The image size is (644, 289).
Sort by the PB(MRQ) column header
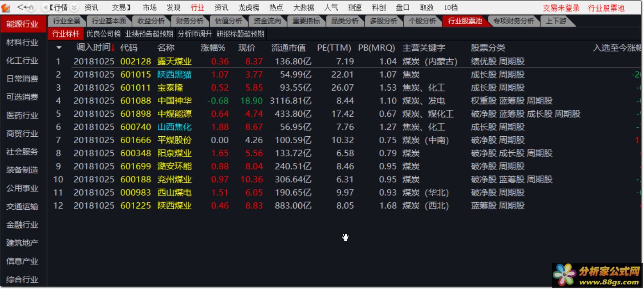[x=376, y=47]
